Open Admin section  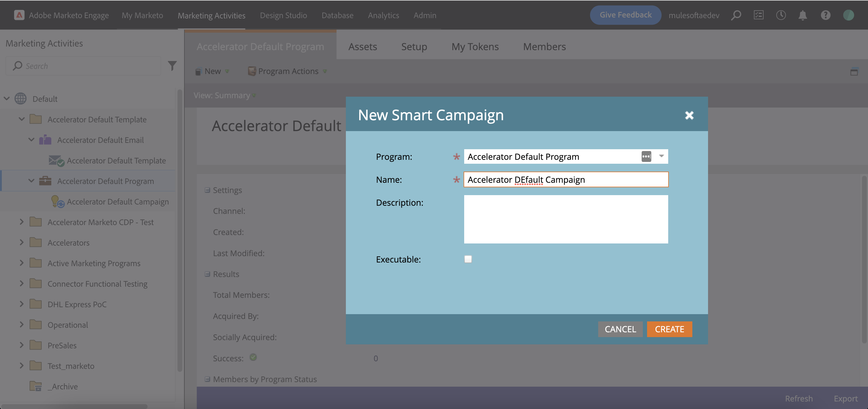425,15
